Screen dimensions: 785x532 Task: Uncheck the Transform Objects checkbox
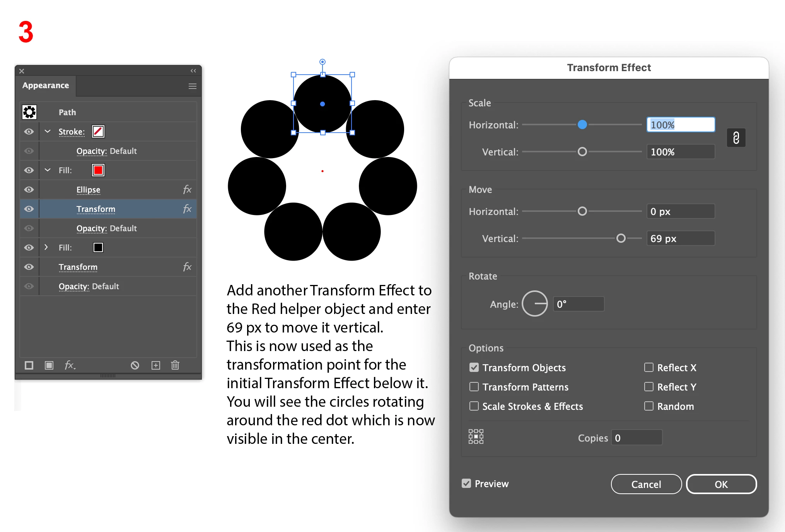(x=474, y=367)
